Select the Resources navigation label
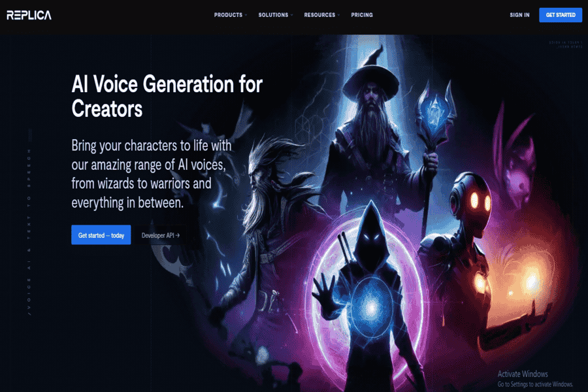This screenshot has height=392, width=588. (x=319, y=15)
